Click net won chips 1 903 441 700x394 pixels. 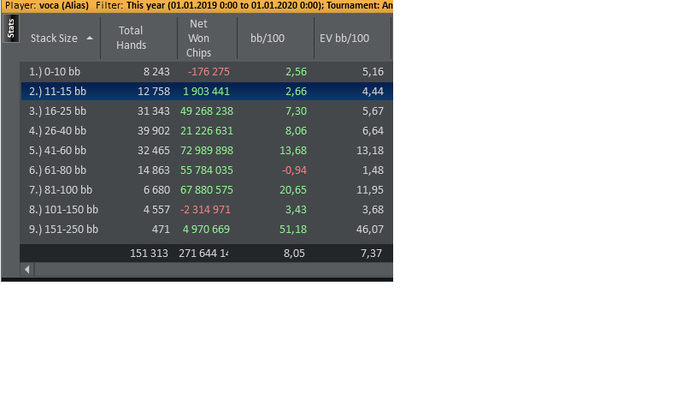coord(206,91)
